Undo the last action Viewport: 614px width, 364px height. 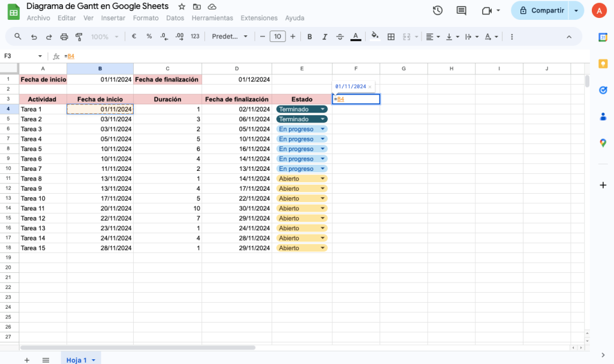click(x=34, y=37)
